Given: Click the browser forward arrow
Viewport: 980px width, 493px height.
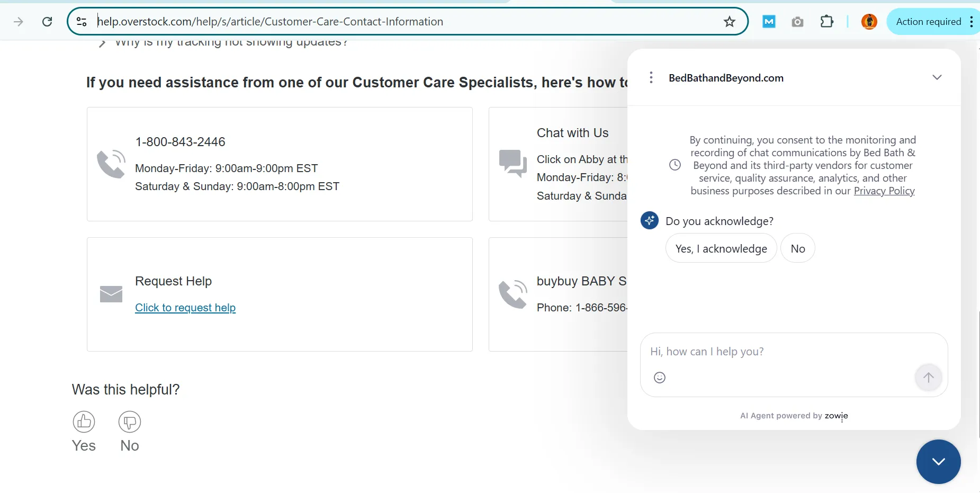Looking at the screenshot, I should (19, 22).
